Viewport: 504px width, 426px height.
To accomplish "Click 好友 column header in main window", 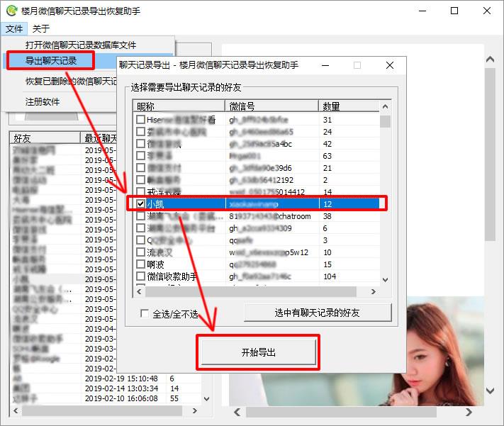I will click(x=45, y=138).
